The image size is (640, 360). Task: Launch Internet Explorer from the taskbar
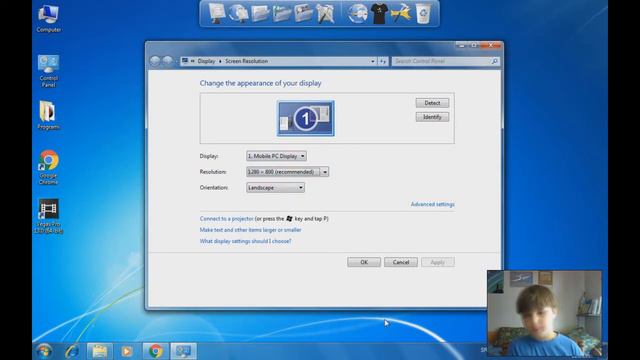72,351
